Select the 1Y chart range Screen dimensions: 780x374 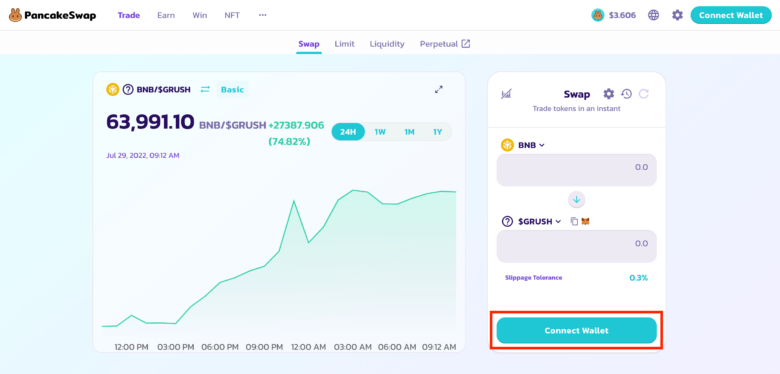pos(437,132)
